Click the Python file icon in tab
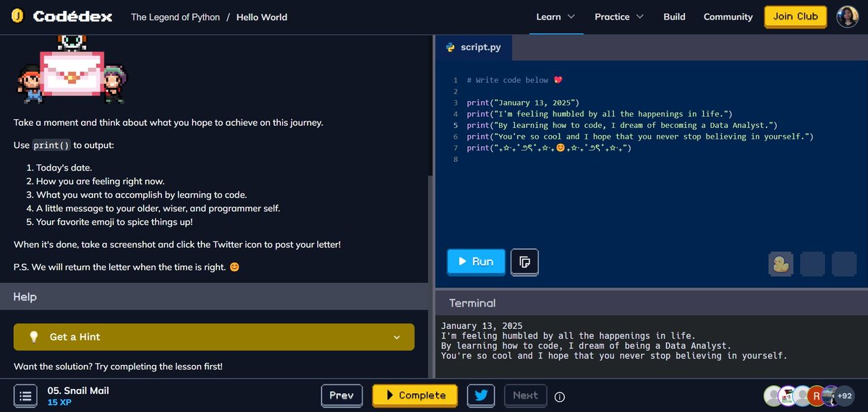This screenshot has height=412, width=868. 450,48
